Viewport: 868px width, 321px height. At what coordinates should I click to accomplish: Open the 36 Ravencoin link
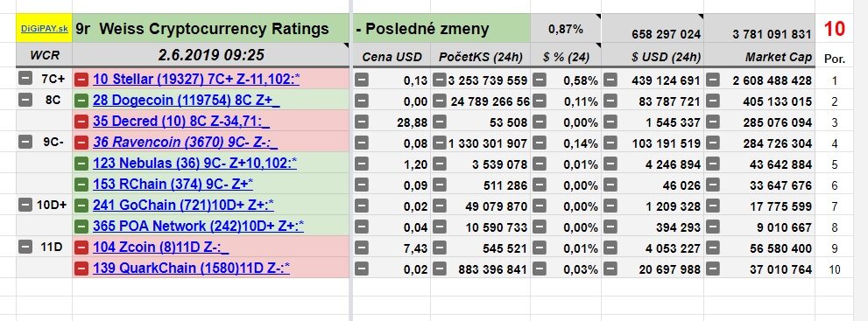pos(185,143)
